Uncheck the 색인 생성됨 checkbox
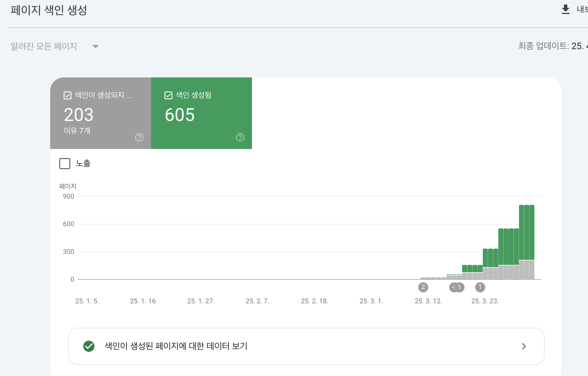Viewport: 588px width, 376px height. tap(168, 95)
